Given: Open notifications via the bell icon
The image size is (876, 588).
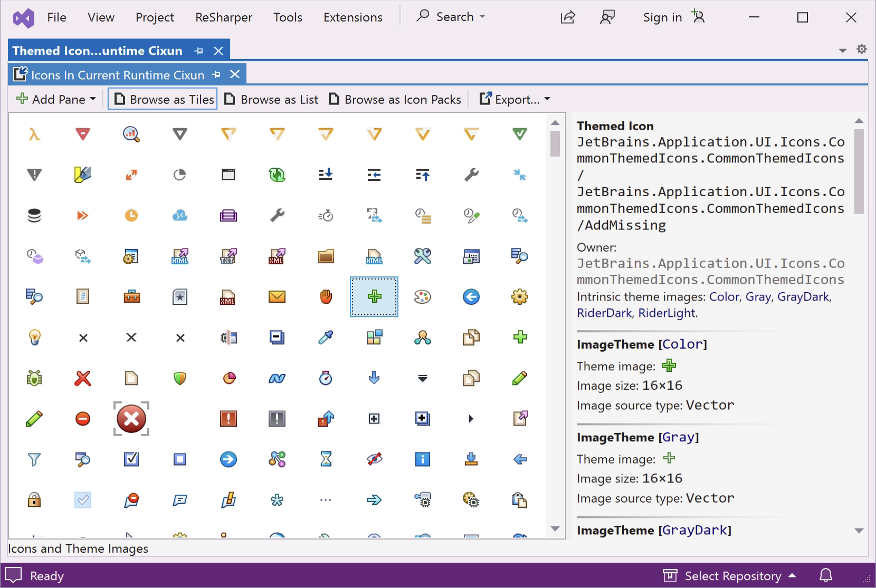Looking at the screenshot, I should 826,575.
